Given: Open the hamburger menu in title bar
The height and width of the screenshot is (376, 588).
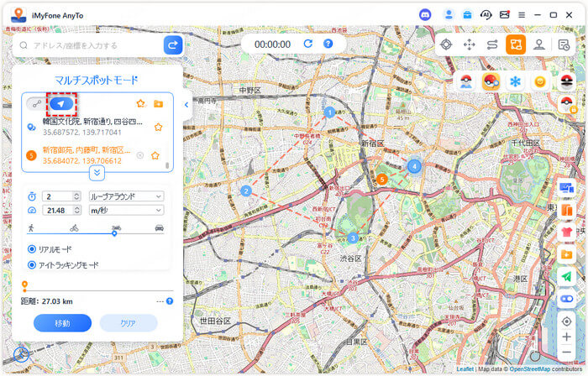Looking at the screenshot, I should tap(522, 15).
